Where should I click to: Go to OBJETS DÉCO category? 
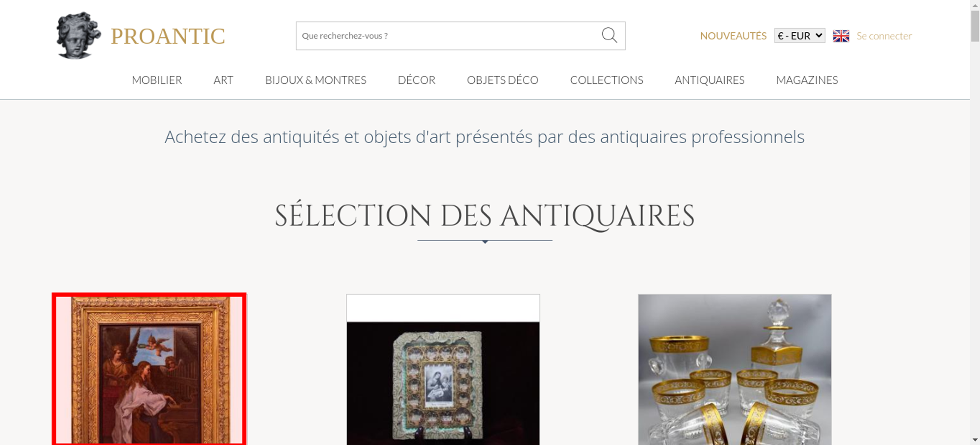coord(503,80)
